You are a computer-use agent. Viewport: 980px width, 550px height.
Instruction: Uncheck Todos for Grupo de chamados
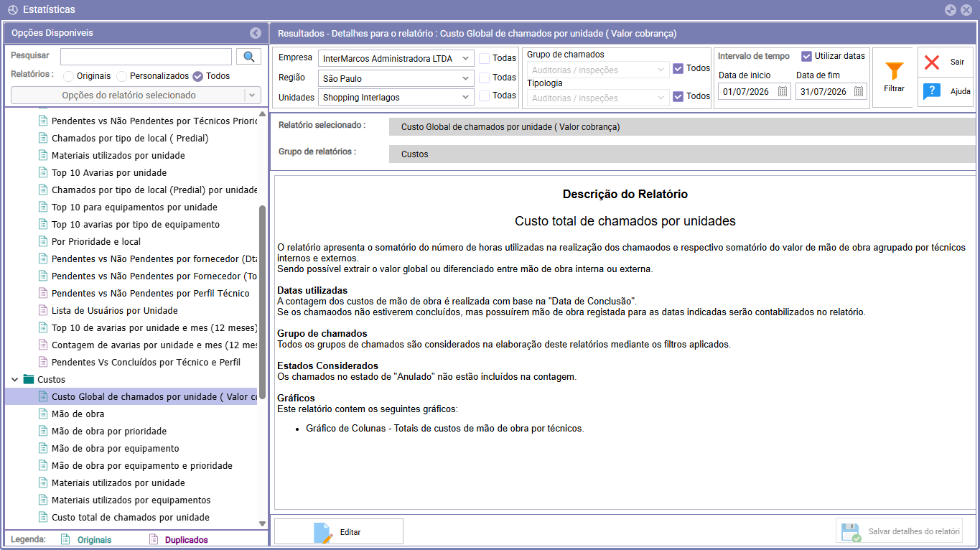pos(678,69)
